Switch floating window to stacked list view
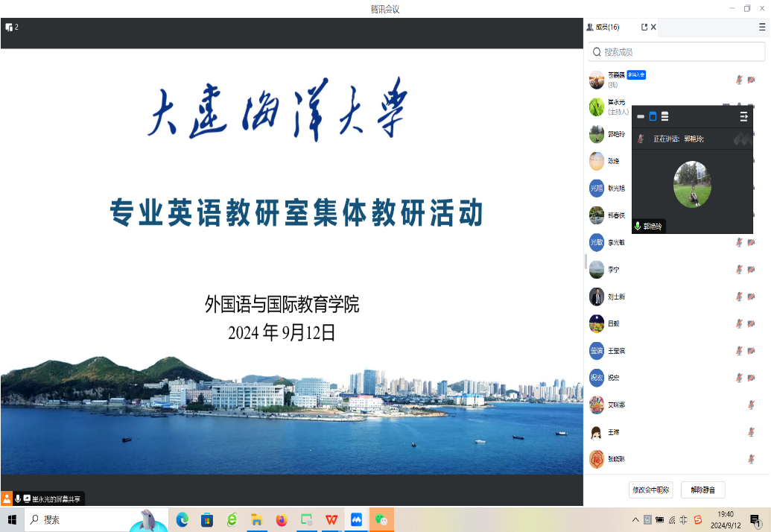 point(664,117)
